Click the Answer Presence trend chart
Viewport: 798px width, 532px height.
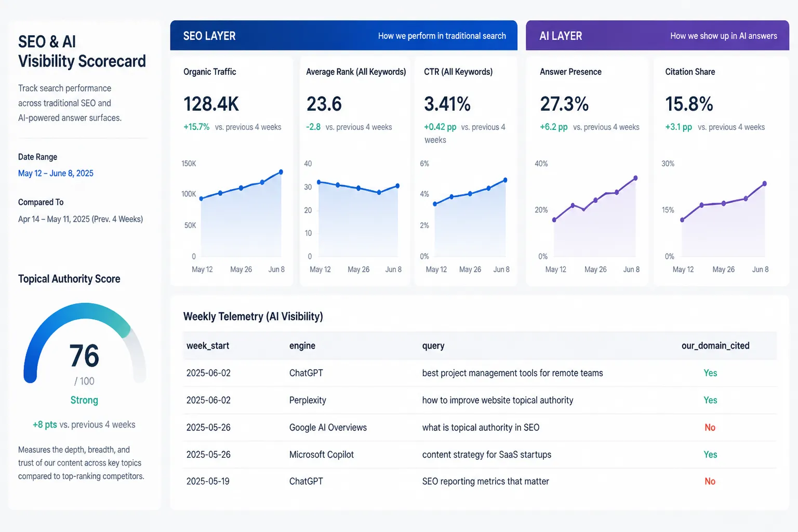[x=588, y=216]
